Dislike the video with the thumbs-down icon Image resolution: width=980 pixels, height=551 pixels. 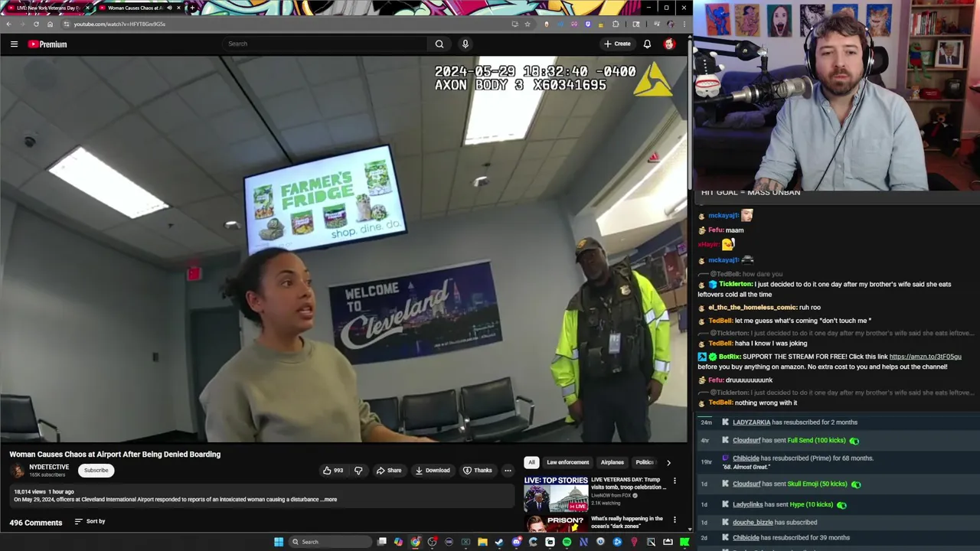click(358, 471)
